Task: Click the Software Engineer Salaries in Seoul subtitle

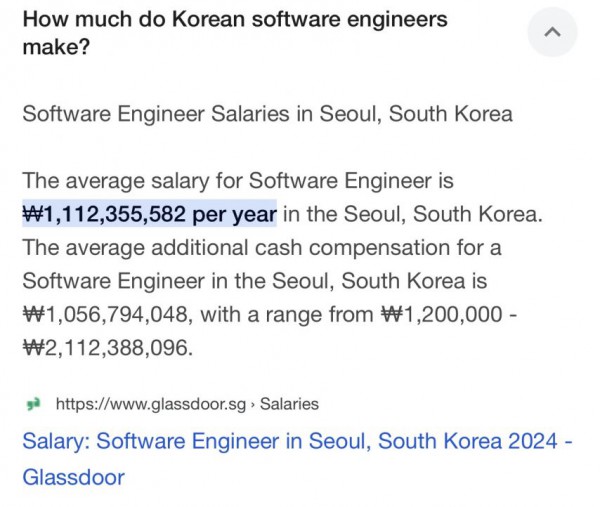Action: (267, 114)
